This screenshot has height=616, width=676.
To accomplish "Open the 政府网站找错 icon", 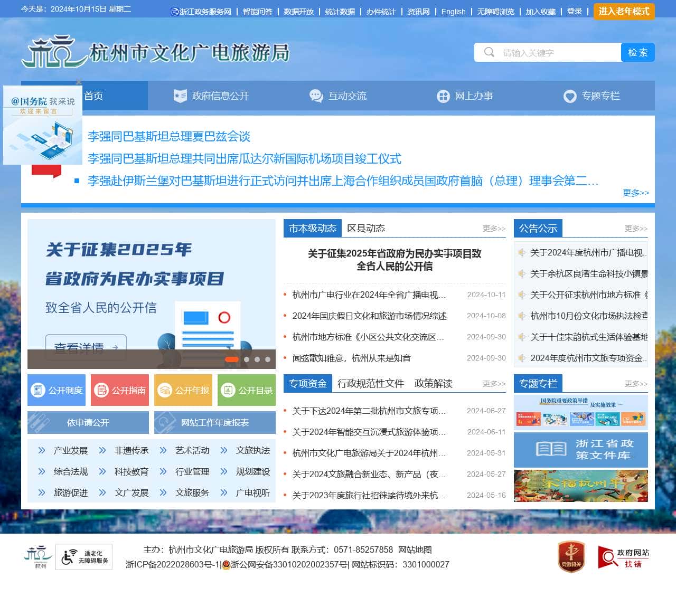I will (624, 557).
